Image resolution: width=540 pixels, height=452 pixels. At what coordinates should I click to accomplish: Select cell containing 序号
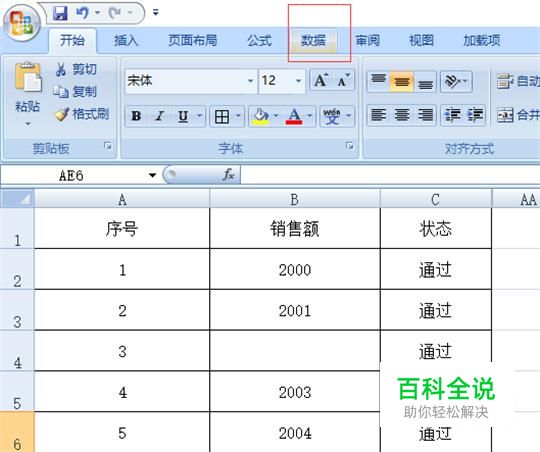(x=122, y=228)
